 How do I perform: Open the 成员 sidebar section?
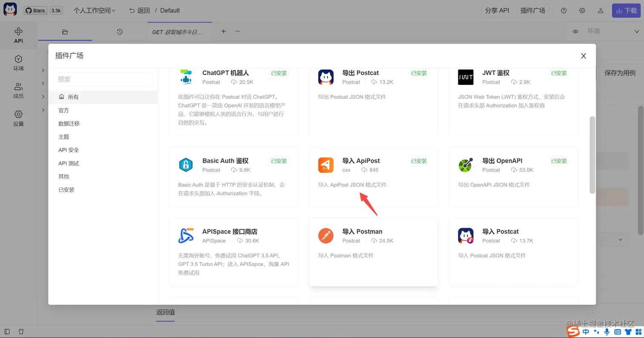click(x=18, y=91)
